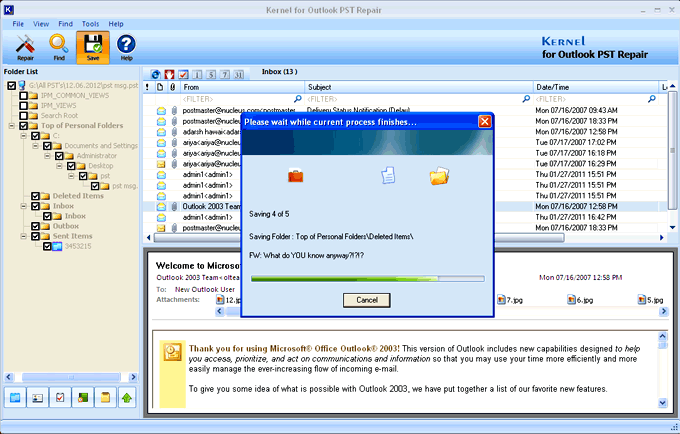This screenshot has width=680, height=434.
Task: Open the Tools menu
Action: click(x=90, y=24)
